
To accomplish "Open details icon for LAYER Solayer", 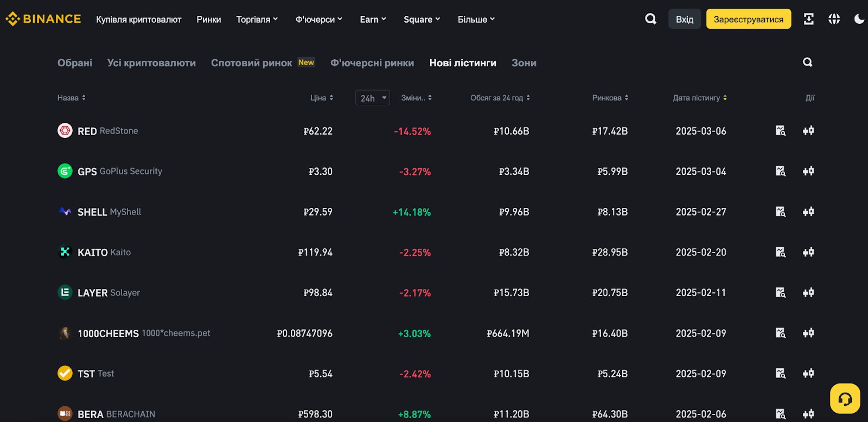I will pos(780,293).
